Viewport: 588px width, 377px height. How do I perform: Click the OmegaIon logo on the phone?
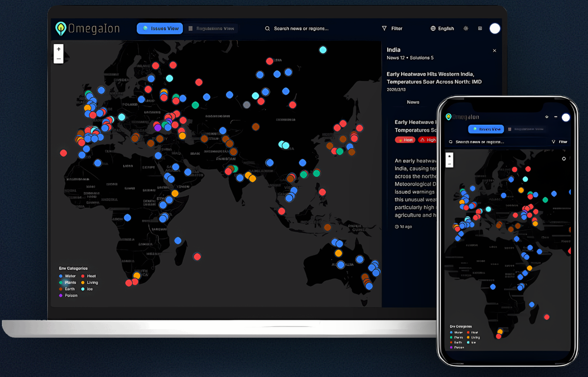click(462, 117)
